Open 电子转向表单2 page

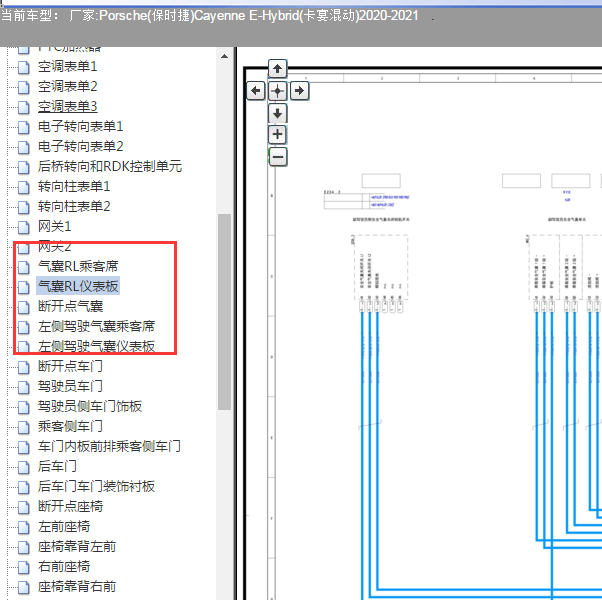click(81, 146)
